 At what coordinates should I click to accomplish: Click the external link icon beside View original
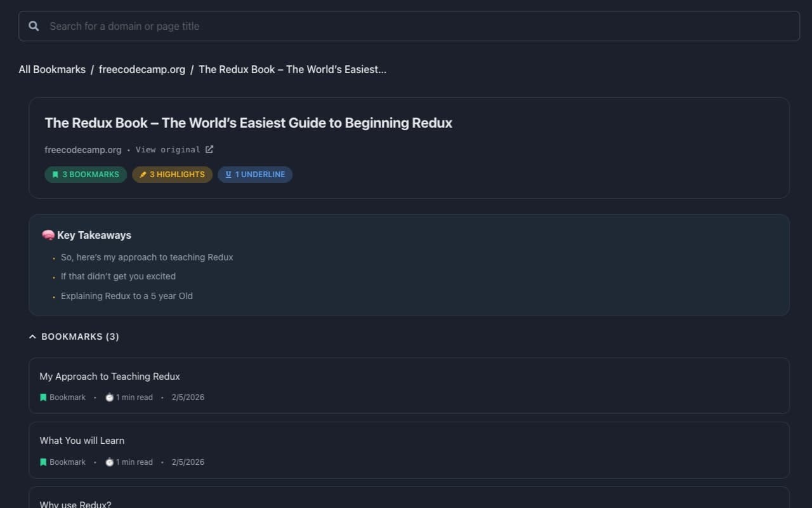click(209, 149)
